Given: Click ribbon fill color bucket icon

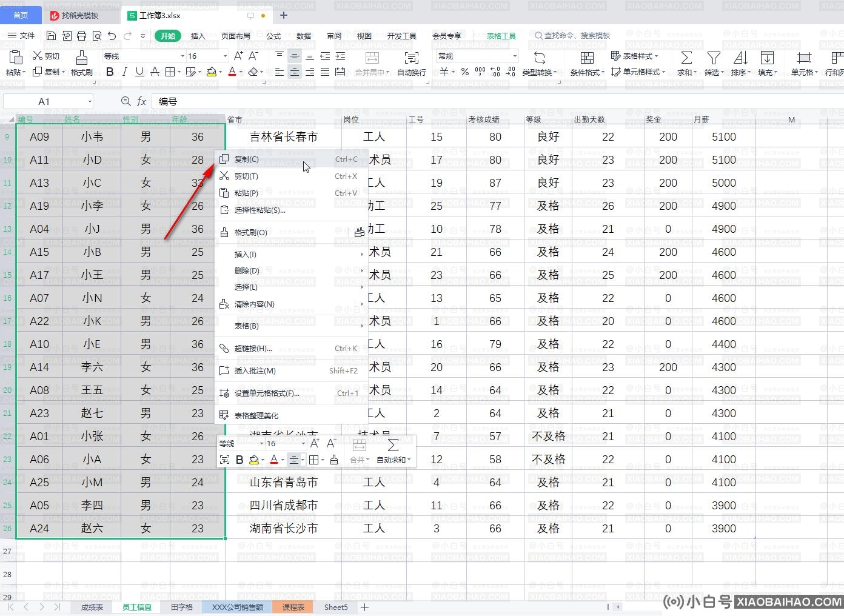Looking at the screenshot, I should pyautogui.click(x=210, y=72).
